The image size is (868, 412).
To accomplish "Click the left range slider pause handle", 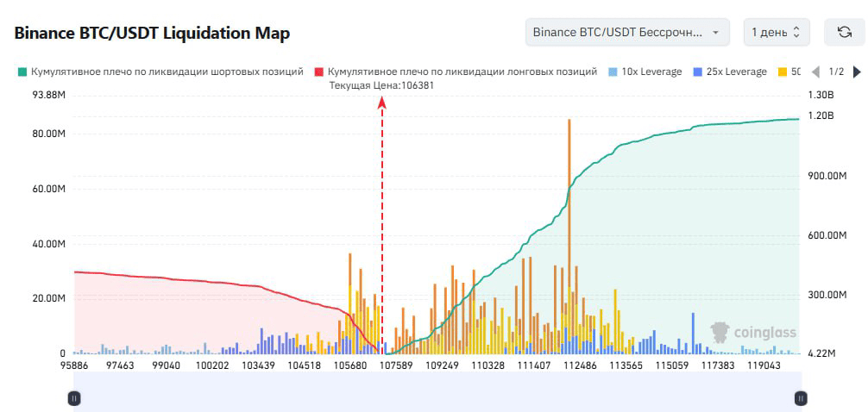I will coord(74,397).
